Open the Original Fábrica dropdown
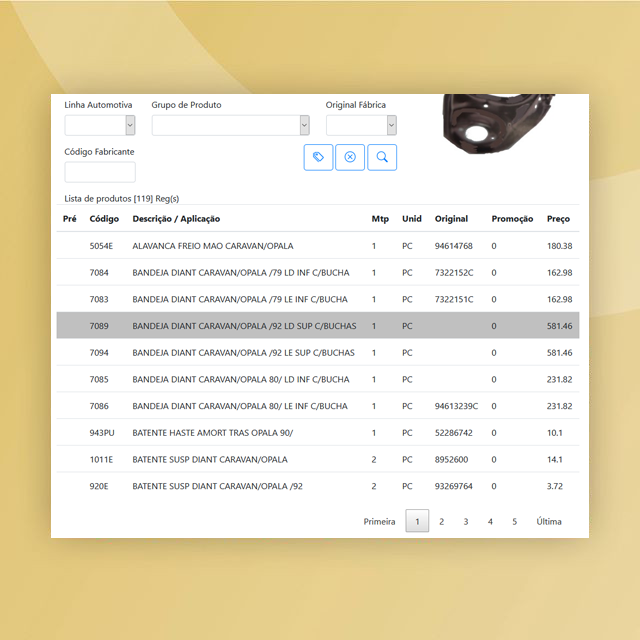This screenshot has width=640, height=640. pyautogui.click(x=361, y=125)
